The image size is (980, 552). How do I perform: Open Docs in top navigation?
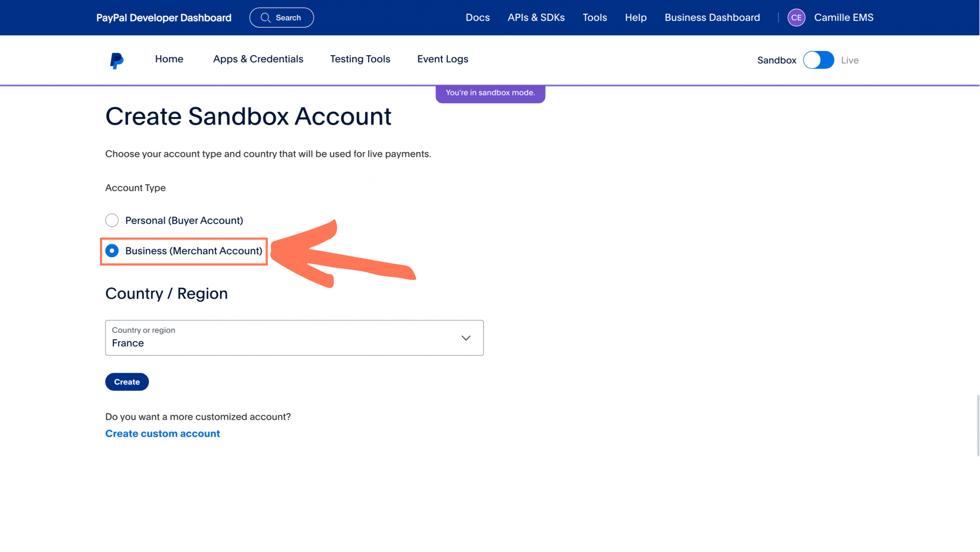[477, 17]
